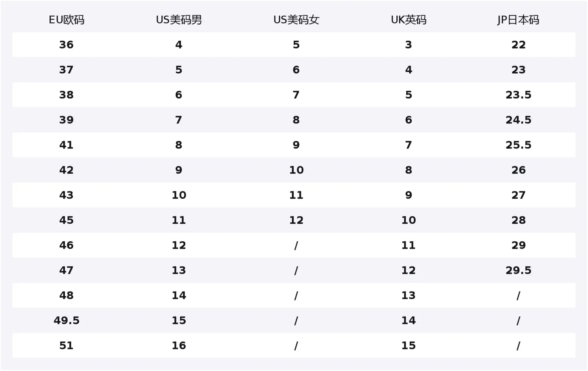The height and width of the screenshot is (371, 588).
Task: Click the JP日本码 column header
Action: 518,20
